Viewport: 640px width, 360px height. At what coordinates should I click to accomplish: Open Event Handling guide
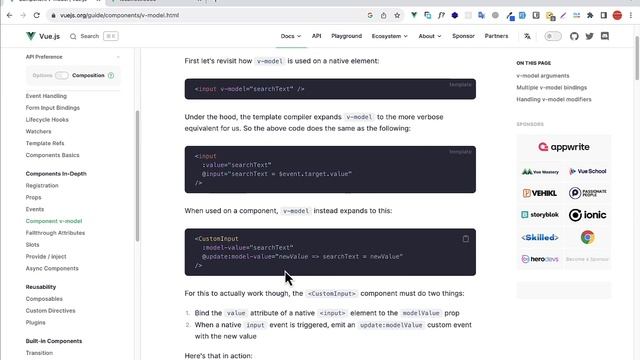(46, 96)
